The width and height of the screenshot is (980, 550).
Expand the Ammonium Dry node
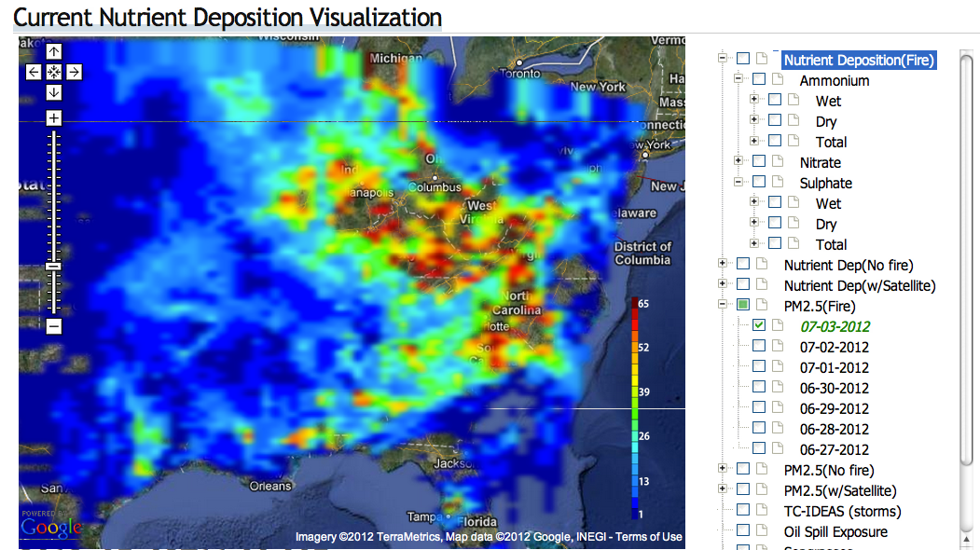[x=753, y=119]
